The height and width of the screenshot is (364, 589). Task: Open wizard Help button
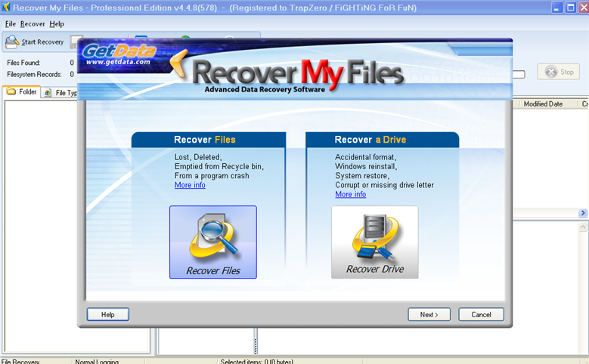tap(108, 314)
